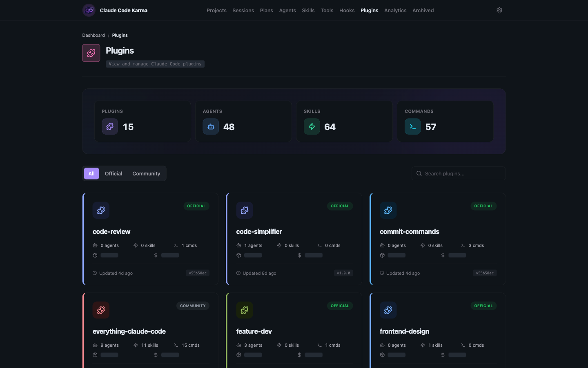Click the magnifier icon in the search box
This screenshot has width=588, height=368.
click(419, 173)
